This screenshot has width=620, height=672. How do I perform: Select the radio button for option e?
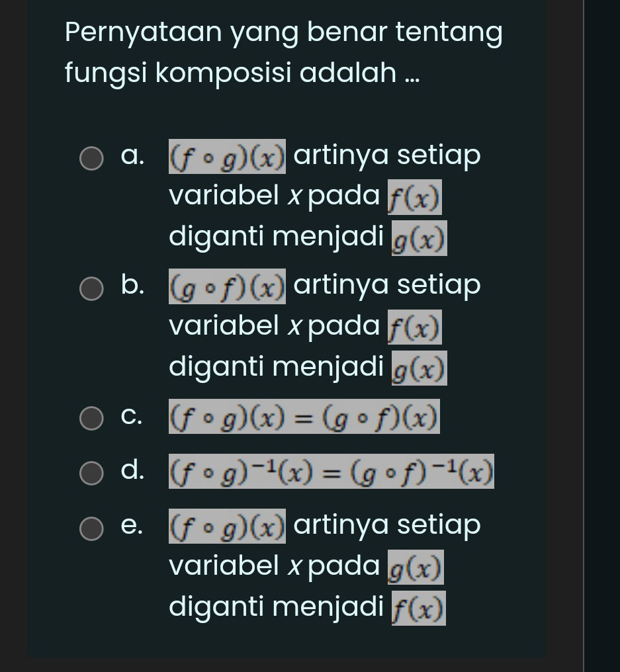[91, 528]
